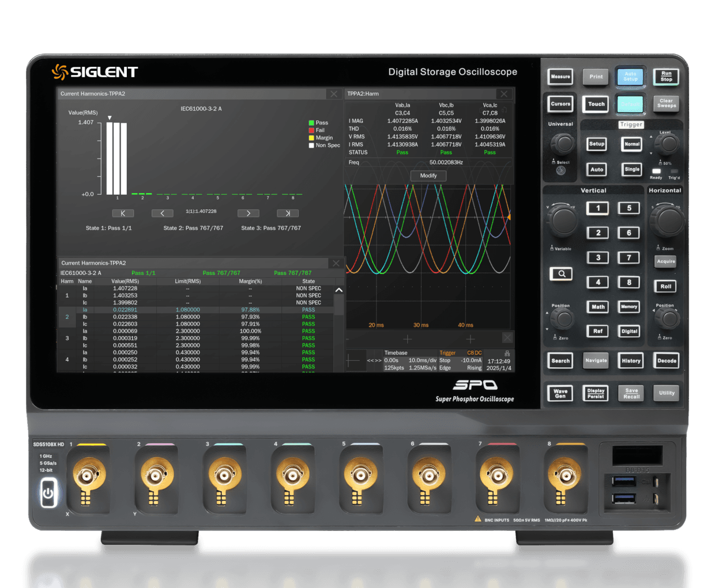Toggle acquisition with Run/Stop

(x=666, y=77)
